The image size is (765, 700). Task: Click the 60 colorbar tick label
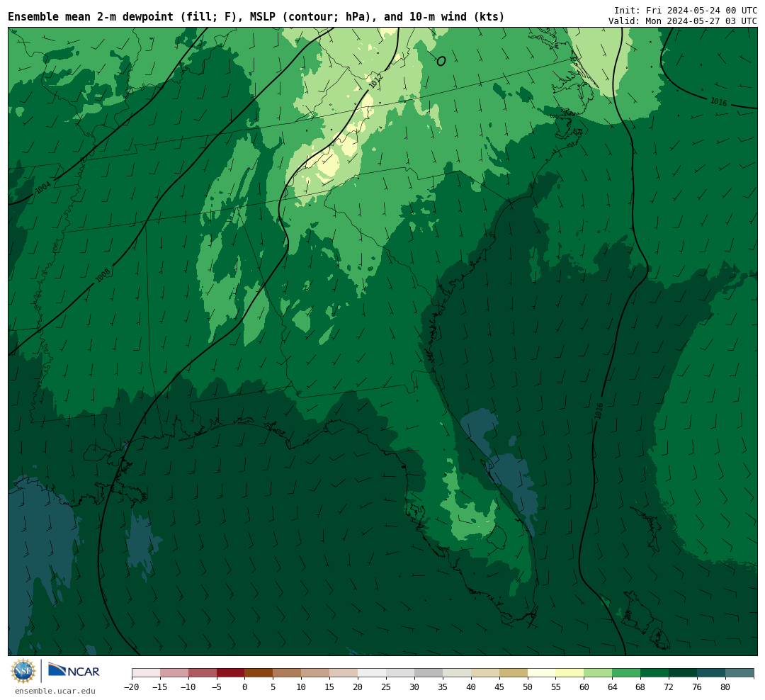(x=584, y=687)
